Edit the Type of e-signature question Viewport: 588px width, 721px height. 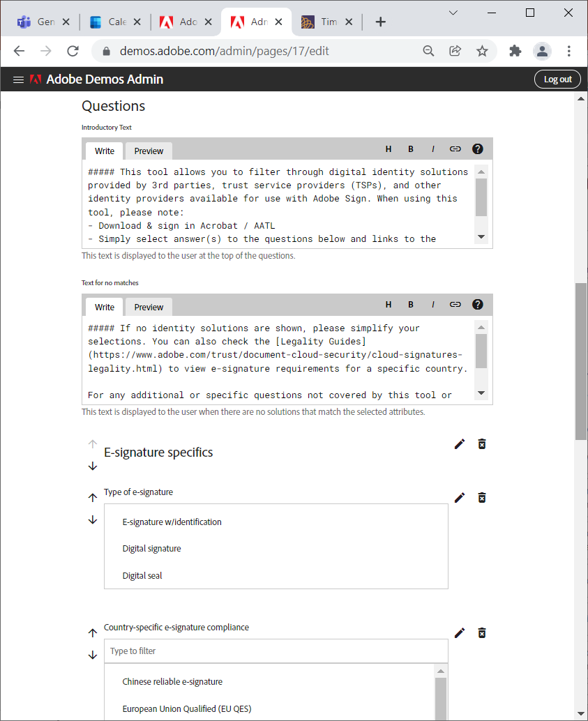coord(460,498)
